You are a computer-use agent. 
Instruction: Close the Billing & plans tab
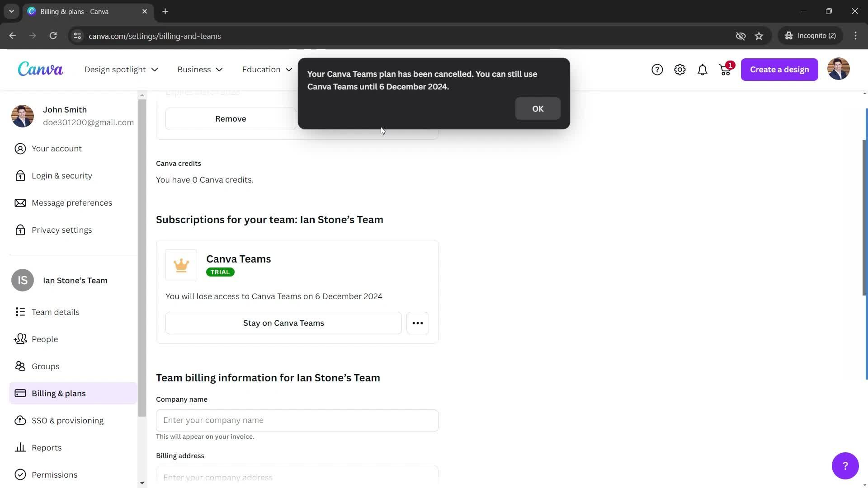pyautogui.click(x=145, y=11)
